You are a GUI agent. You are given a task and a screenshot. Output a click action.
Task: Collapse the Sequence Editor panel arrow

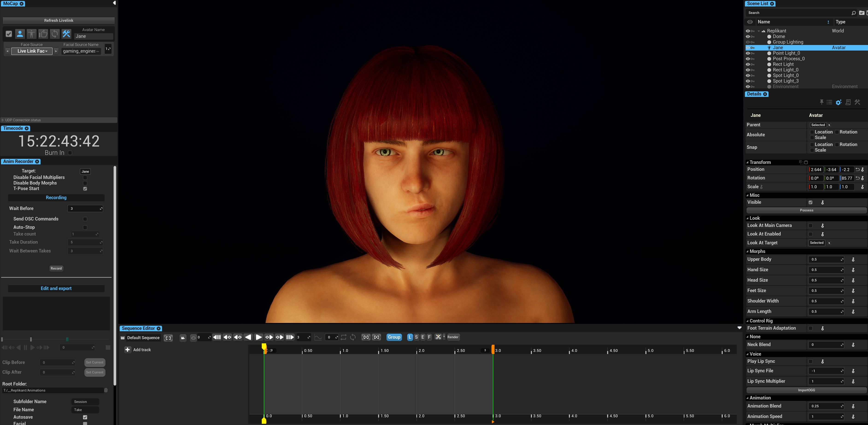739,328
